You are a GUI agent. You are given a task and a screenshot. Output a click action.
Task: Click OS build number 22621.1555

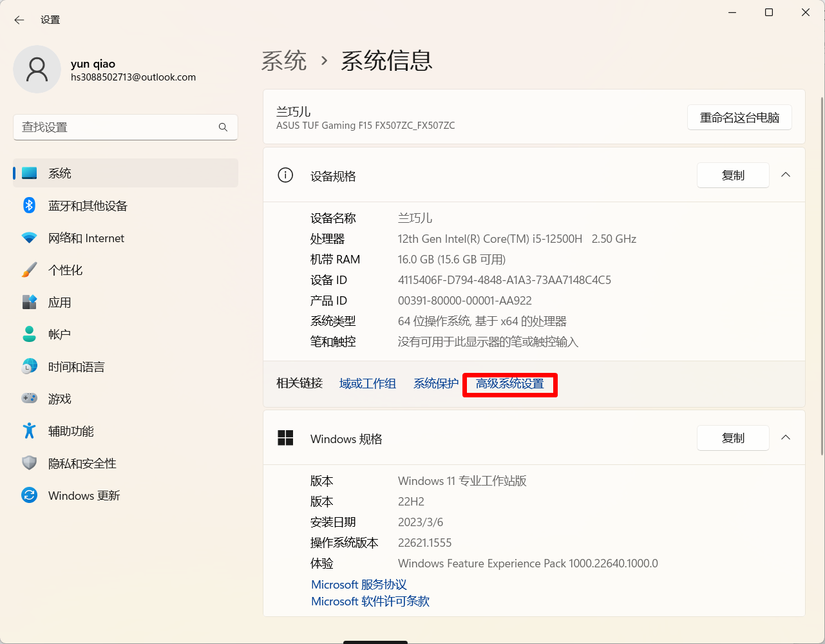coord(425,543)
